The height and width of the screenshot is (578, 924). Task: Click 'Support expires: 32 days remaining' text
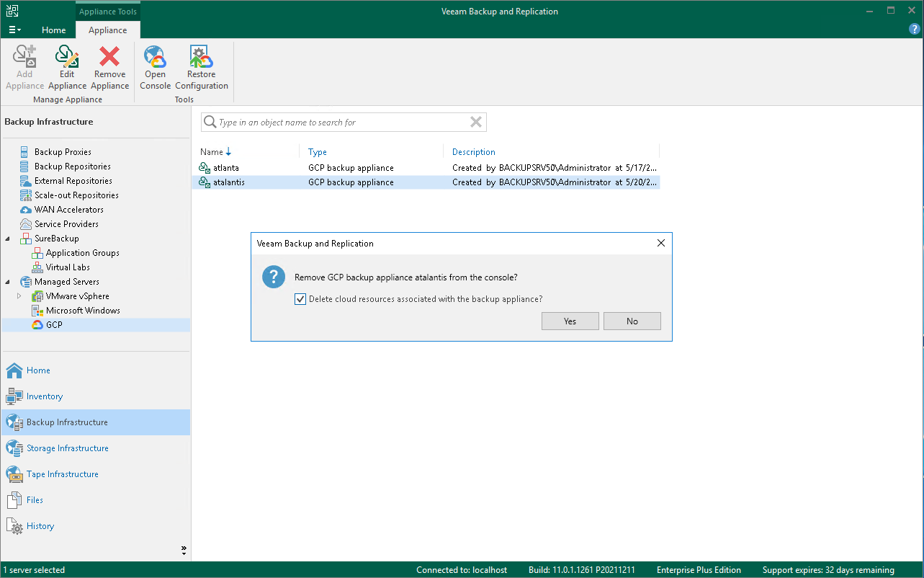pyautogui.click(x=828, y=570)
